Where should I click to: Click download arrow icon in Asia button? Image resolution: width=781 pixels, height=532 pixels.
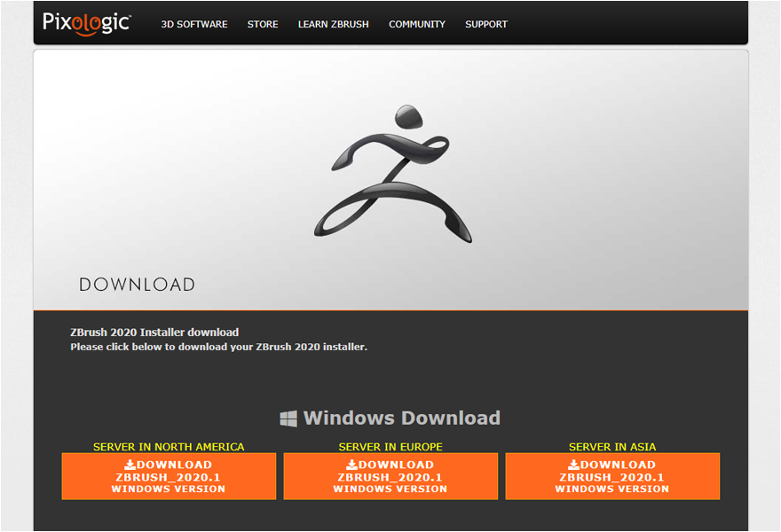(x=573, y=465)
